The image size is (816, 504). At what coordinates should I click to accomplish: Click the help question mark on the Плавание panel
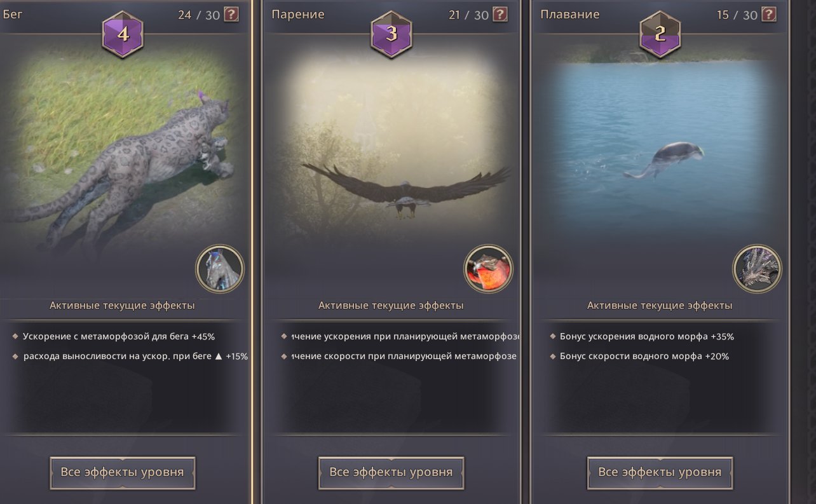tap(769, 14)
